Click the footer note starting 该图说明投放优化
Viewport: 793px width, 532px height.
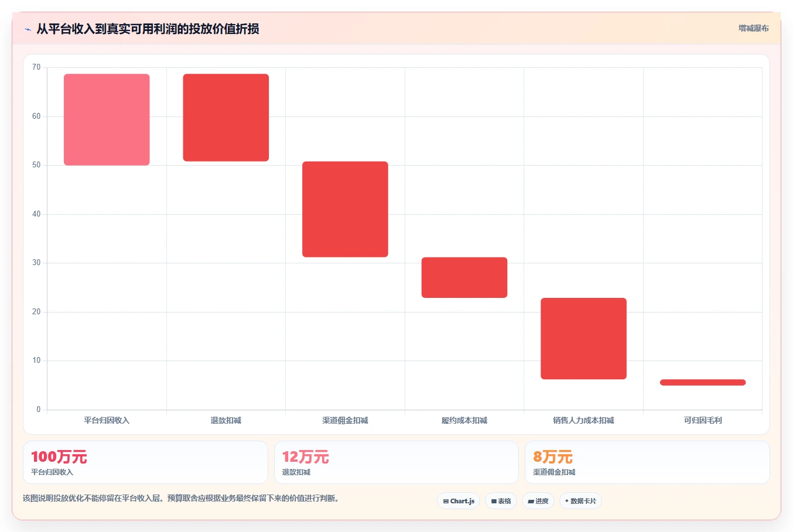(180, 499)
